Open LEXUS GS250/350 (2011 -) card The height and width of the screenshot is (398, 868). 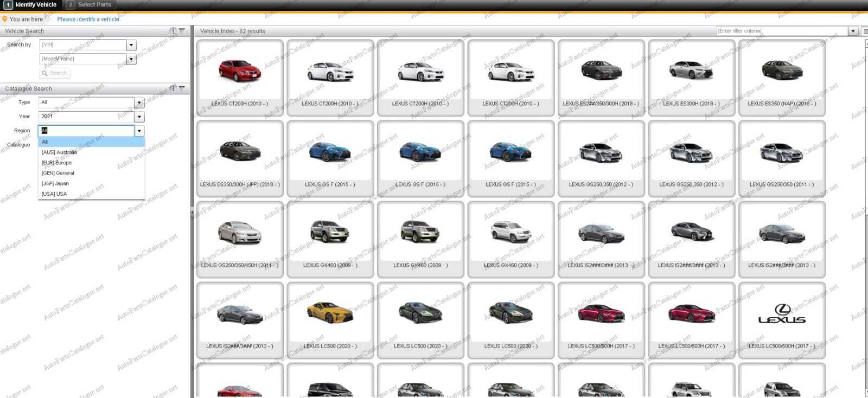tap(782, 158)
